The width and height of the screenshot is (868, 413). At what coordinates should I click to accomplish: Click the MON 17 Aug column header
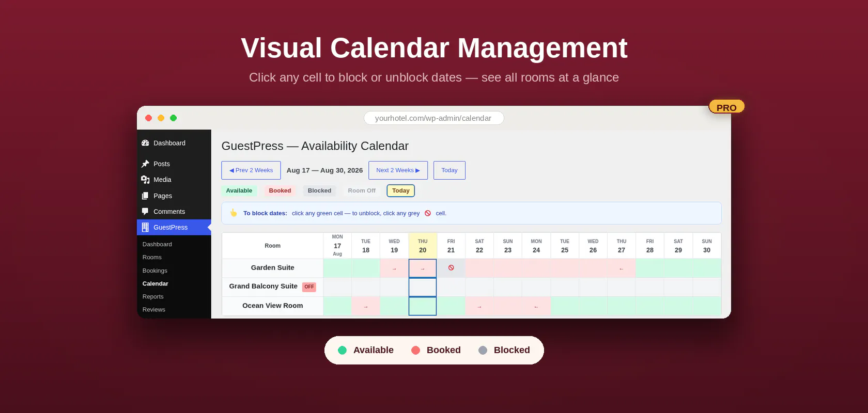tap(337, 246)
